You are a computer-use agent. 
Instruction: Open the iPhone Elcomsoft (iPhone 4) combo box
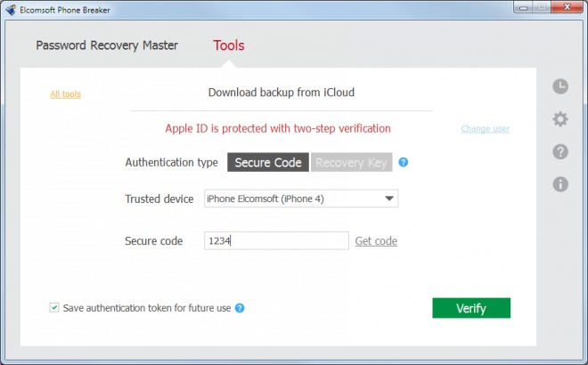coord(301,199)
